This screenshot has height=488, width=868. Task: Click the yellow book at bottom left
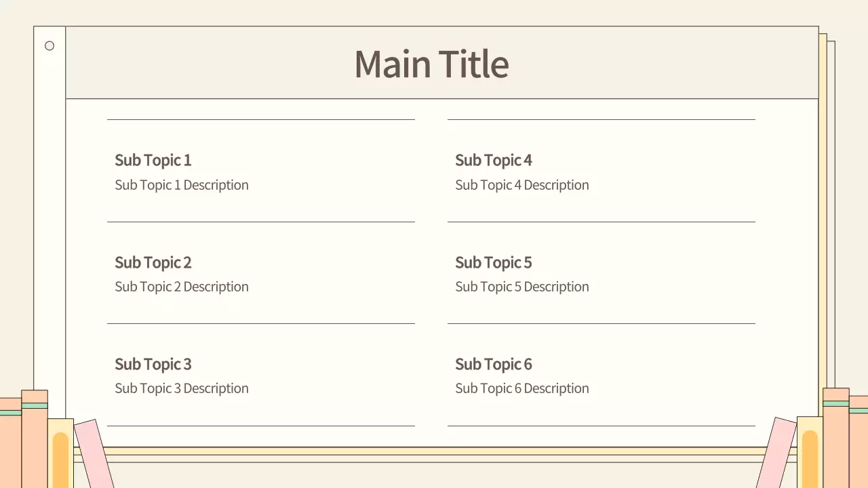tap(60, 454)
